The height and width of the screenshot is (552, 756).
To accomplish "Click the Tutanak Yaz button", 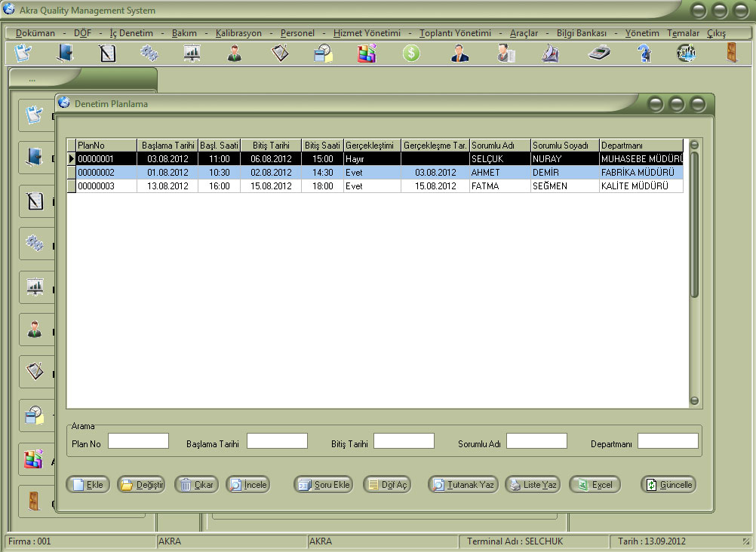I will tap(463, 484).
